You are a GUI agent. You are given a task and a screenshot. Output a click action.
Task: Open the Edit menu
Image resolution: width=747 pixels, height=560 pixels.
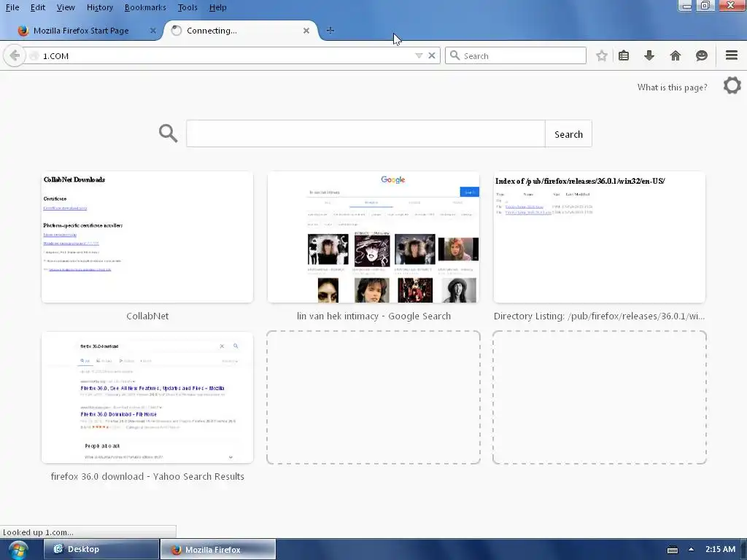pos(38,7)
